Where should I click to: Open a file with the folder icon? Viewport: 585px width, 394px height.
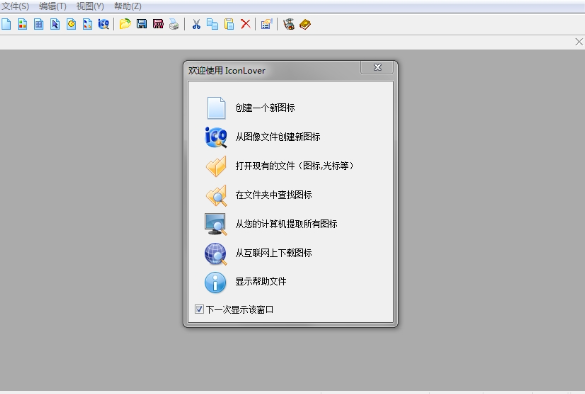[x=125, y=24]
